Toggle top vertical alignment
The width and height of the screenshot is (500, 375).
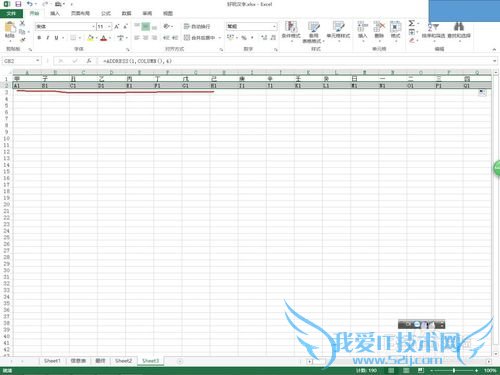[x=137, y=26]
